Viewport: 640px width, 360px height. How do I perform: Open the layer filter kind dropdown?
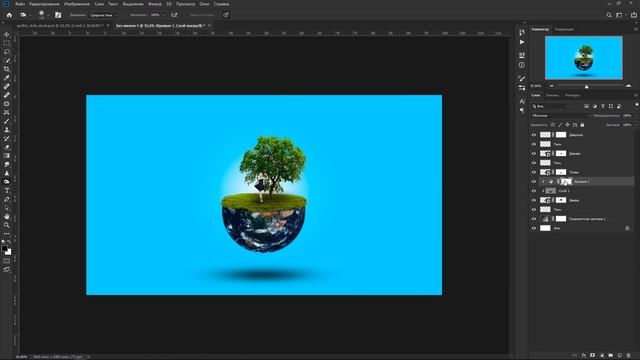550,106
